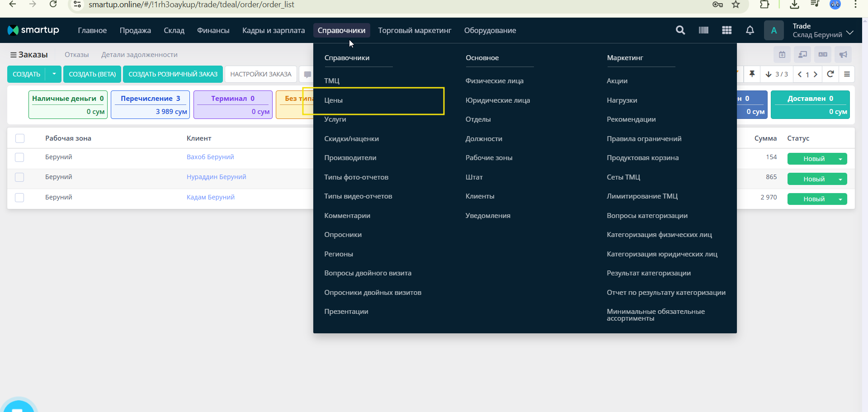Open Скидки/наценки menu entry
This screenshot has height=412, width=868.
coord(352,139)
